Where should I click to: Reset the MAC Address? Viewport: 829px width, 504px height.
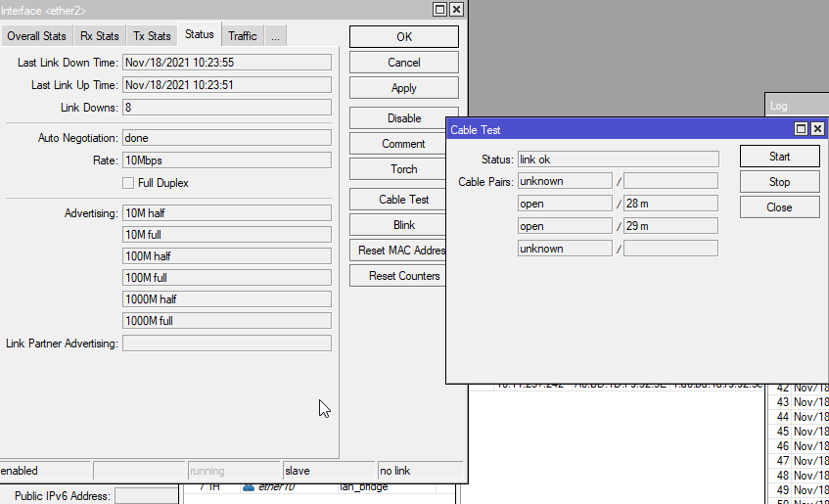397,251
